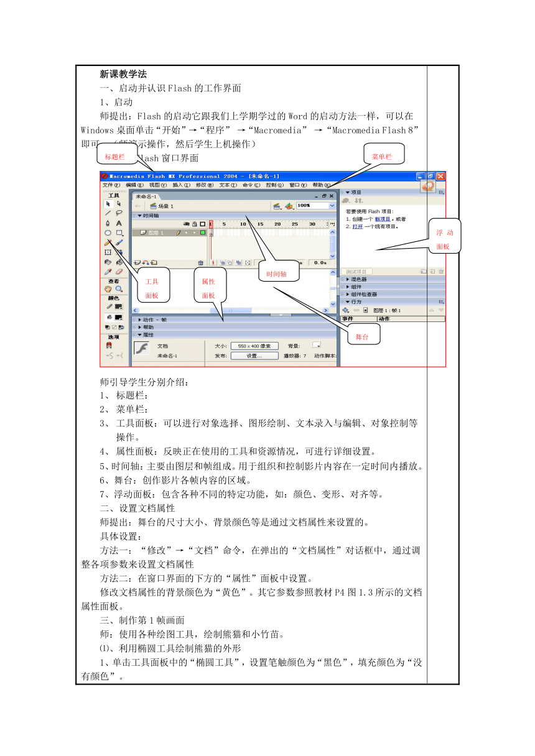Open the 插入 menu
Viewport: 535px width, 756px height.
(182, 185)
